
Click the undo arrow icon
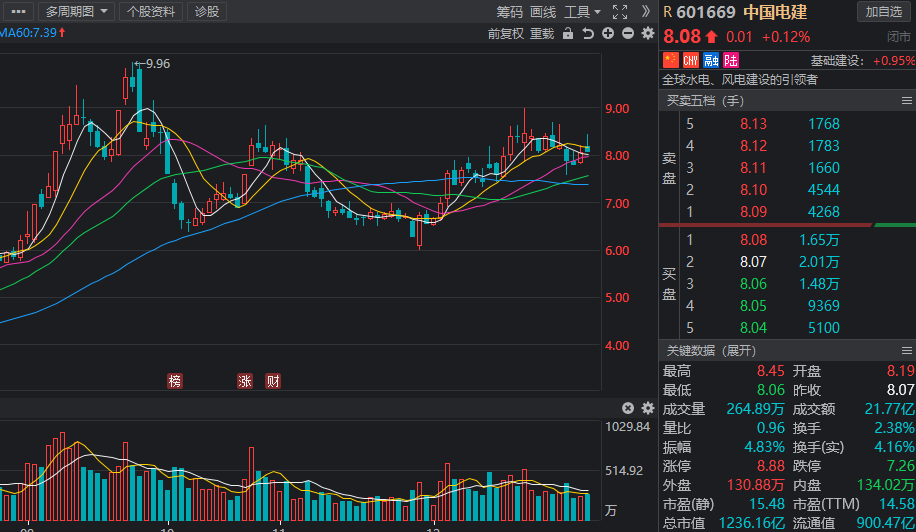[588, 33]
